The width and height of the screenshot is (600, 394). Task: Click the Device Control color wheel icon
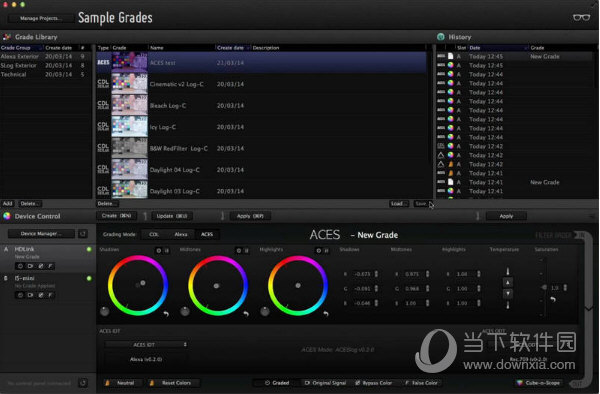[x=7, y=216]
